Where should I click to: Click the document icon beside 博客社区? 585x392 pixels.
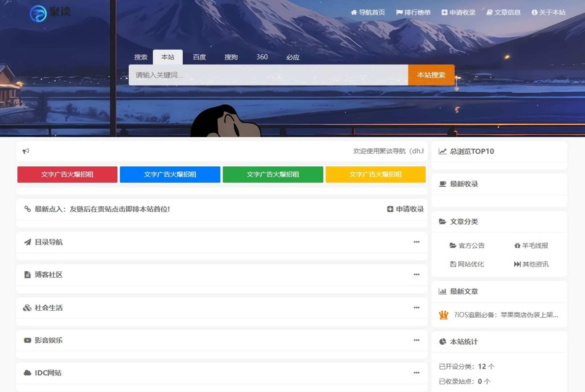(x=27, y=275)
